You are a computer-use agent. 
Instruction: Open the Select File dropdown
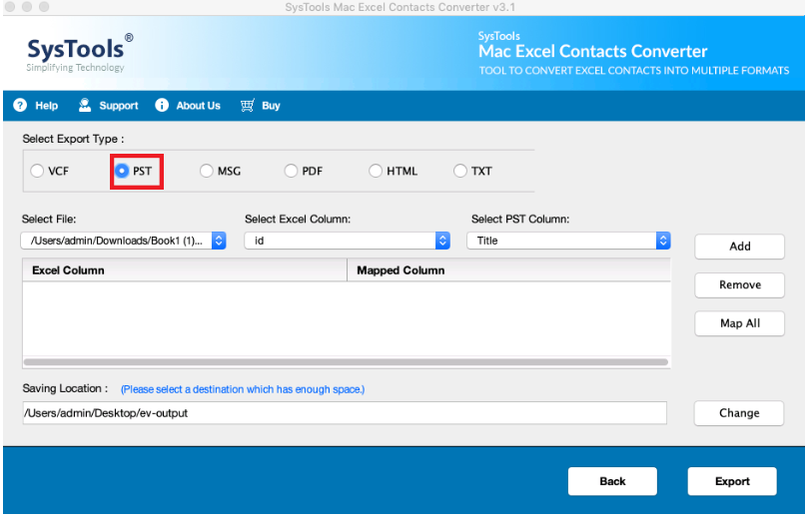123,241
